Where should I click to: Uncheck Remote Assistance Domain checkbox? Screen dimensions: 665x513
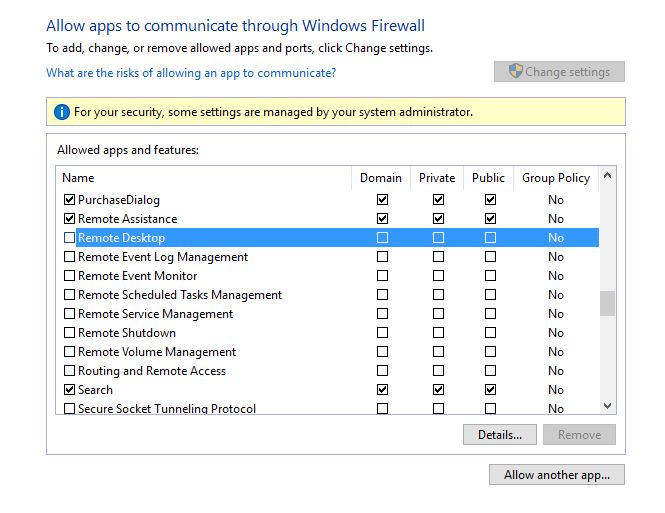point(382,218)
